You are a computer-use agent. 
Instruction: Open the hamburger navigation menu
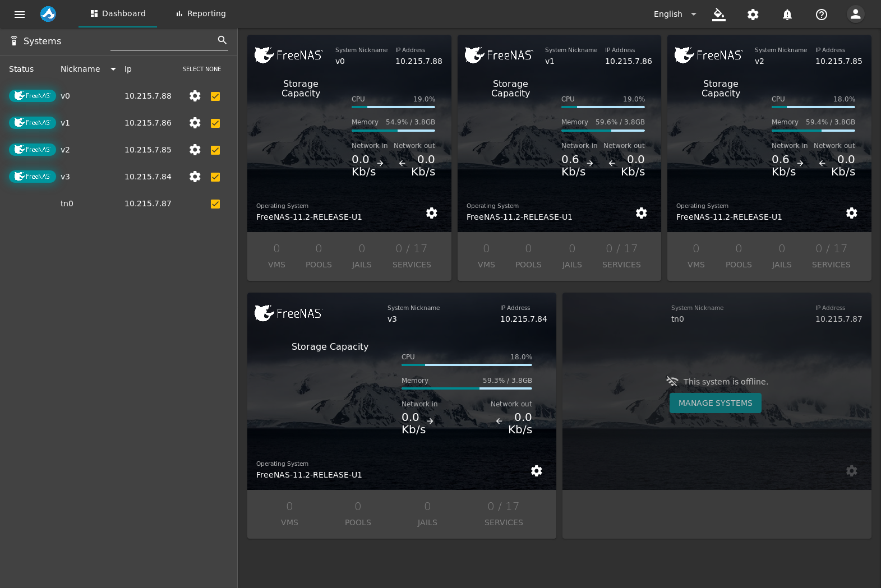tap(20, 15)
